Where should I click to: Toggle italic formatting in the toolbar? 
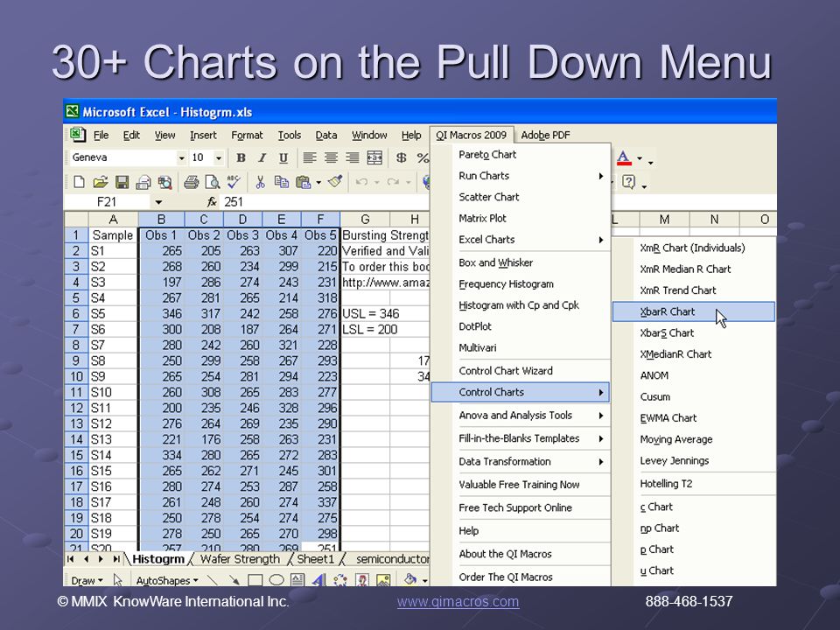(262, 158)
